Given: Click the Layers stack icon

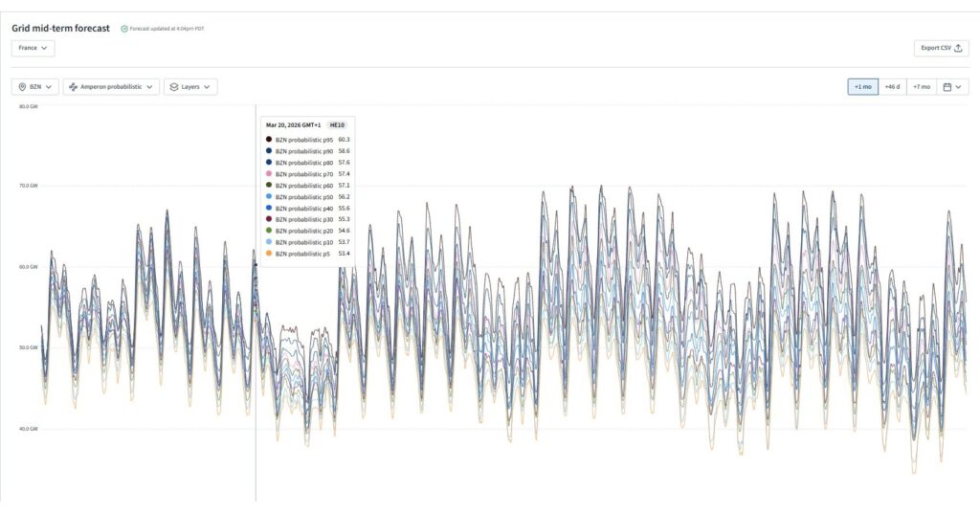Looking at the screenshot, I should 174,87.
